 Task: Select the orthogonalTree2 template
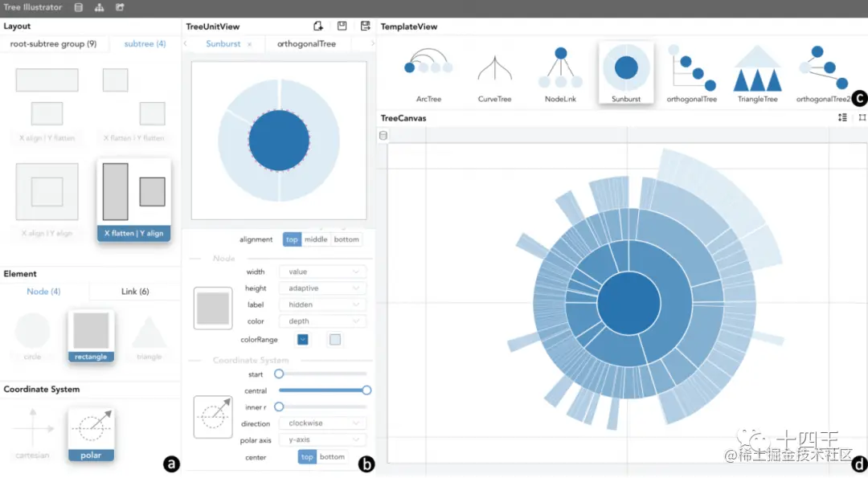pyautogui.click(x=823, y=74)
